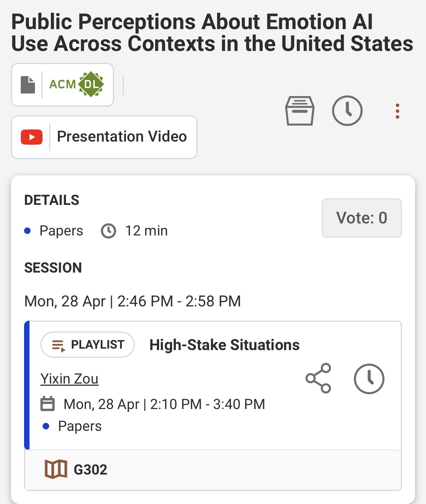Screen dimensions: 426x504
Task: Click the archive box icon near the title
Action: tap(299, 111)
